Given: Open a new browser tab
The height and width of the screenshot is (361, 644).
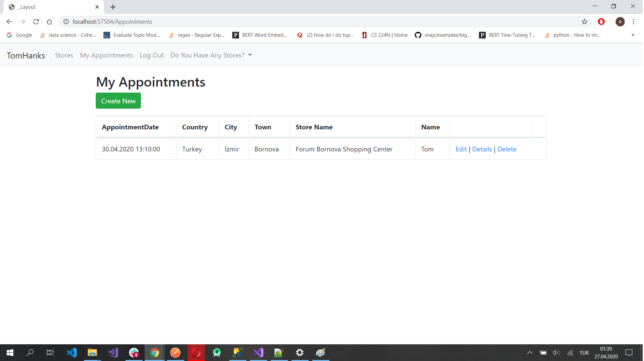Looking at the screenshot, I should click(113, 7).
